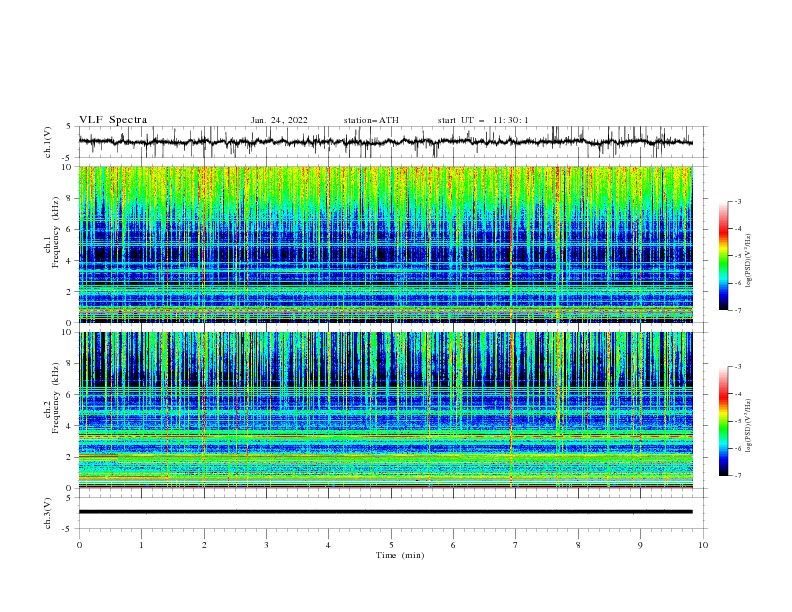Screen dimensions: 792x612
Task: Click time axis tick label "9"
Action: [x=640, y=545]
